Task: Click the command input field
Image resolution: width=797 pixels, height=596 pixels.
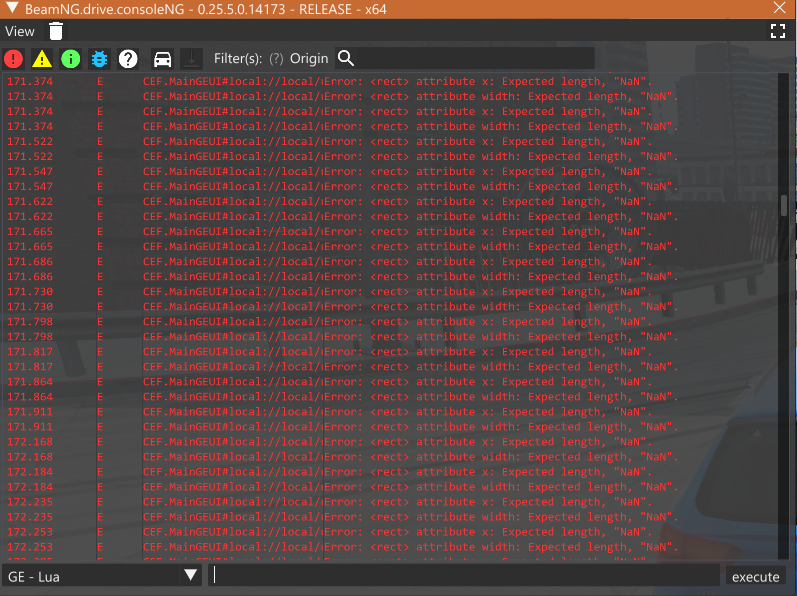Action: pyautogui.click(x=466, y=575)
